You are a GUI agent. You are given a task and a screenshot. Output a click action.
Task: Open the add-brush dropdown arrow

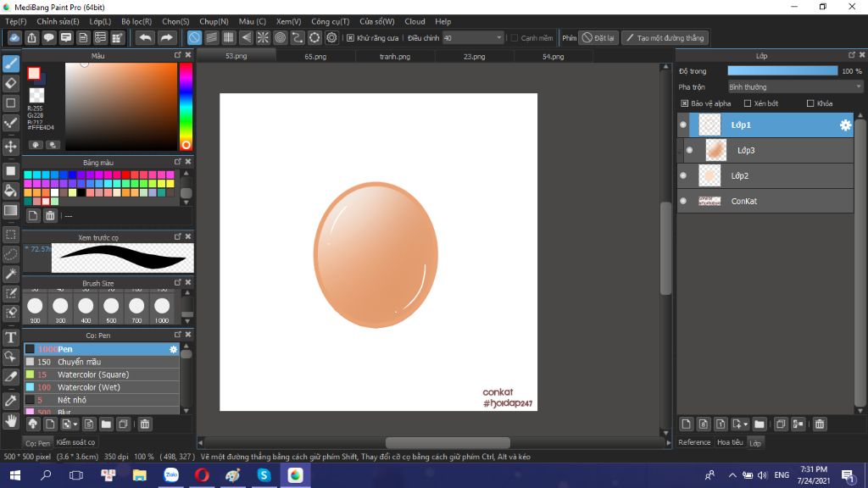tap(75, 425)
